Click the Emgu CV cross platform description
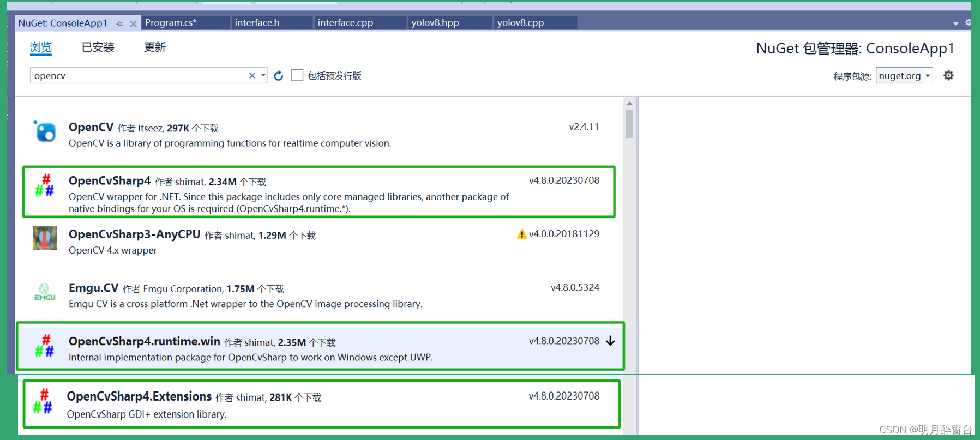 [x=245, y=304]
